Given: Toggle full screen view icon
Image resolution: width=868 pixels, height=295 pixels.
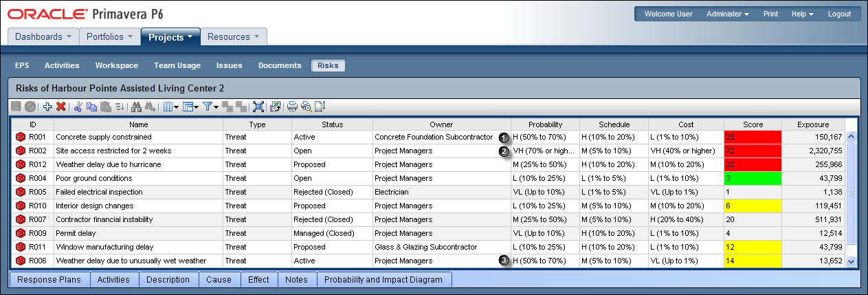Looking at the screenshot, I should click(258, 107).
